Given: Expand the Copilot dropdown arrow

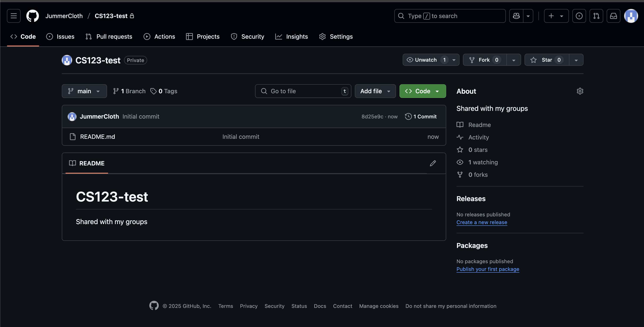Looking at the screenshot, I should click(x=528, y=16).
